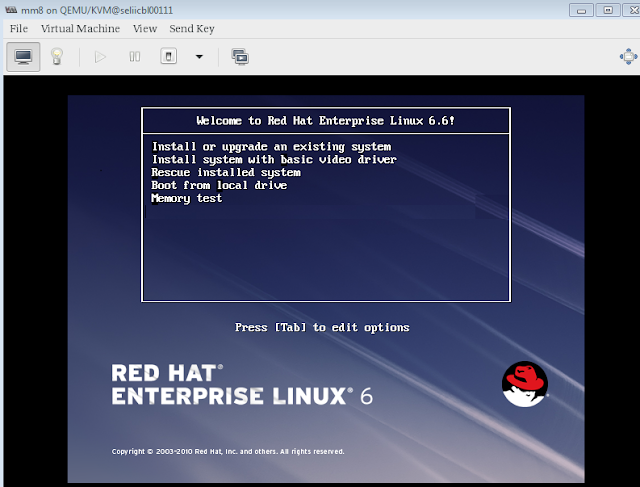This screenshot has width=640, height=487.
Task: Open the Send Key menu
Action: pyautogui.click(x=192, y=29)
